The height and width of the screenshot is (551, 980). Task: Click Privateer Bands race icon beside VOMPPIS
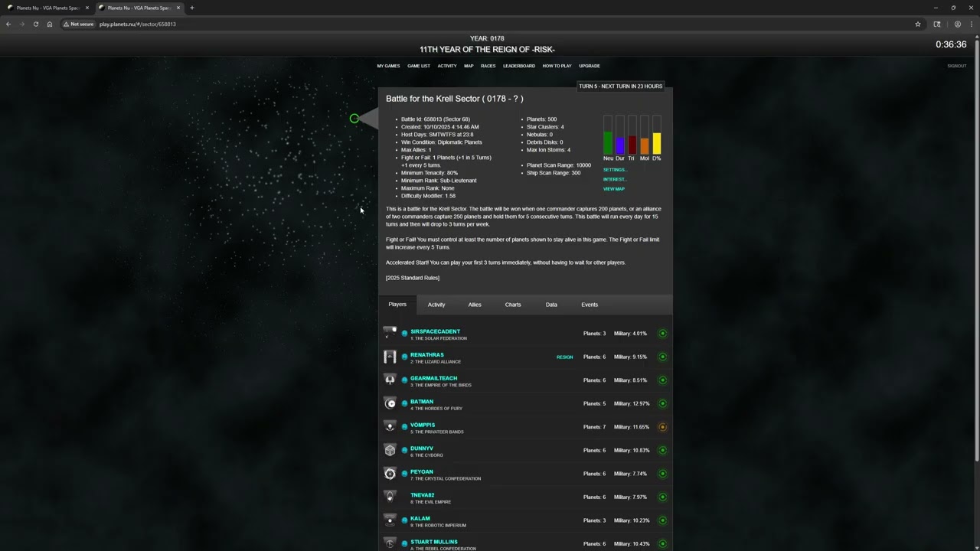pos(390,427)
